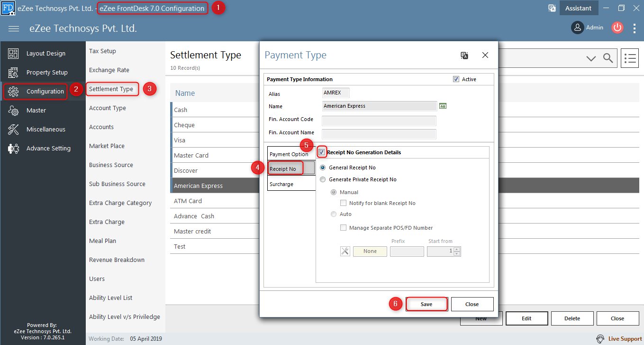Open Users in the submenu

[x=97, y=279]
